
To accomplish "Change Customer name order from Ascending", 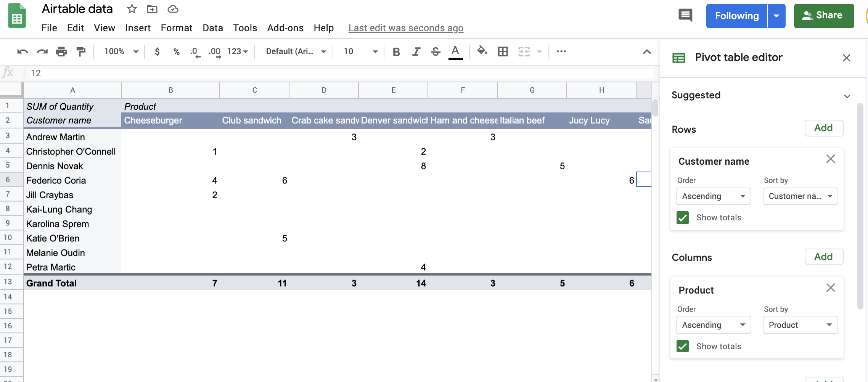I will point(713,196).
